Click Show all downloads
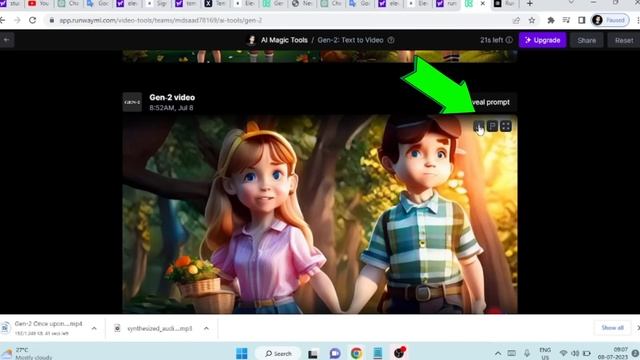640x360 pixels. pos(612,328)
